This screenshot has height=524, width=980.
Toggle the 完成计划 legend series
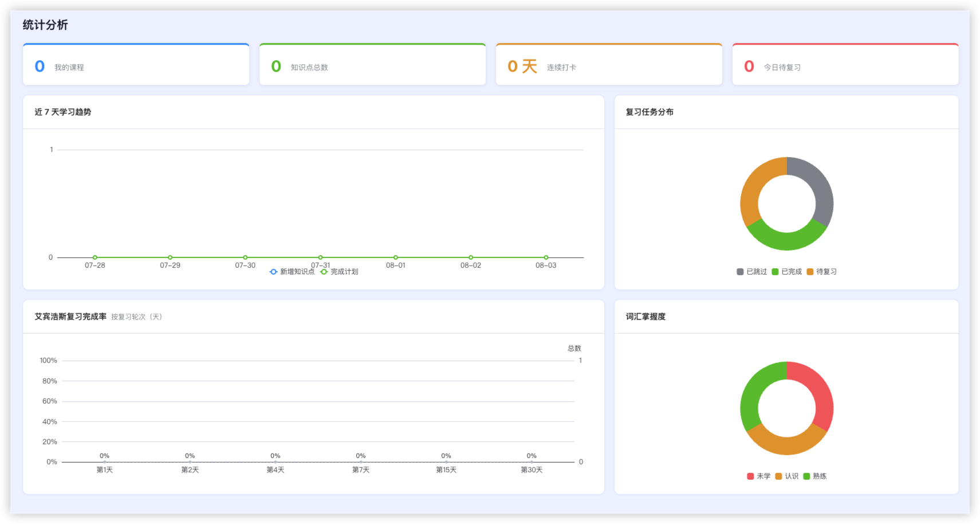click(339, 272)
